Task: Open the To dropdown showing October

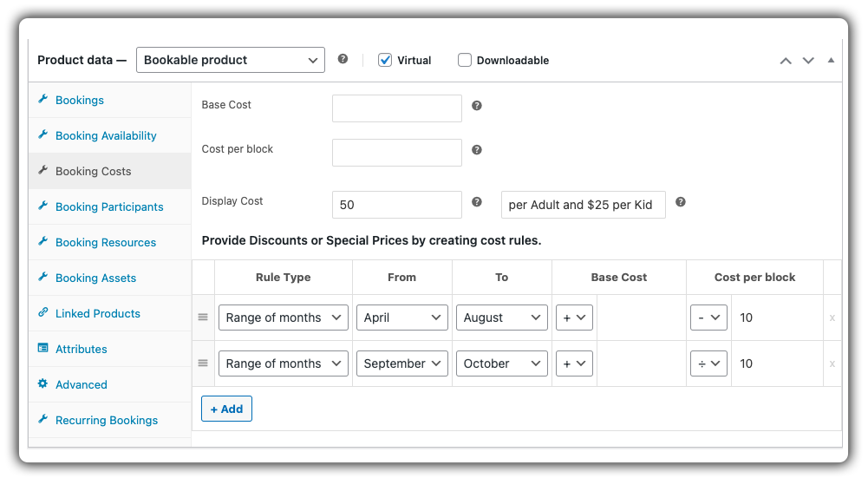Action: pos(501,363)
